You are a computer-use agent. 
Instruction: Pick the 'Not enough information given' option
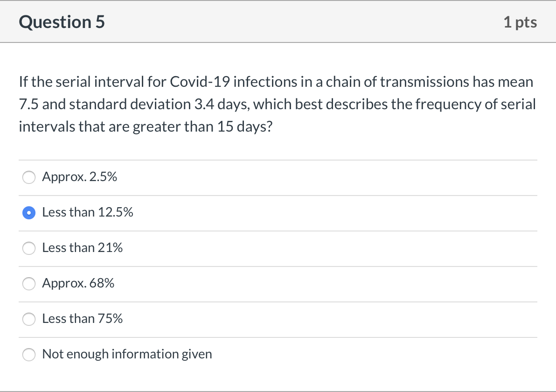tap(29, 355)
